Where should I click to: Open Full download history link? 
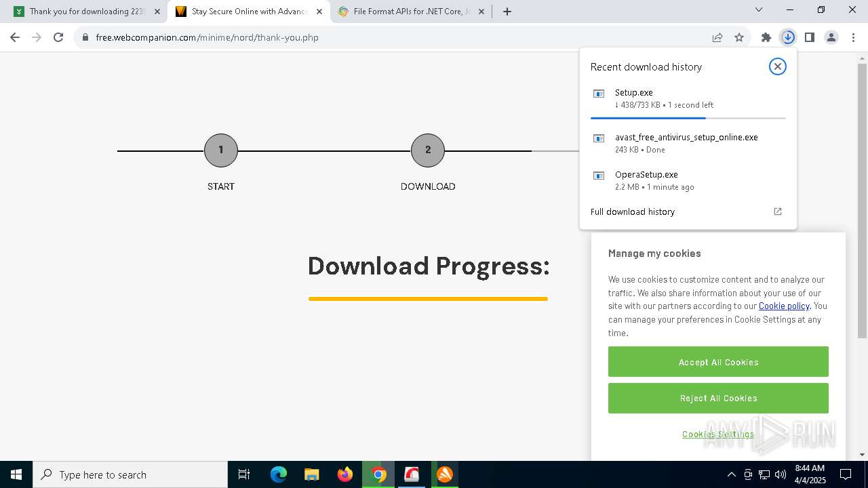pyautogui.click(x=633, y=211)
